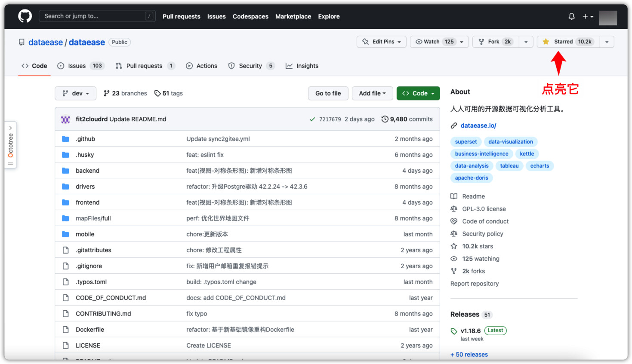The width and height of the screenshot is (632, 364).
Task: Open the dataease owner profile link
Action: tap(46, 42)
